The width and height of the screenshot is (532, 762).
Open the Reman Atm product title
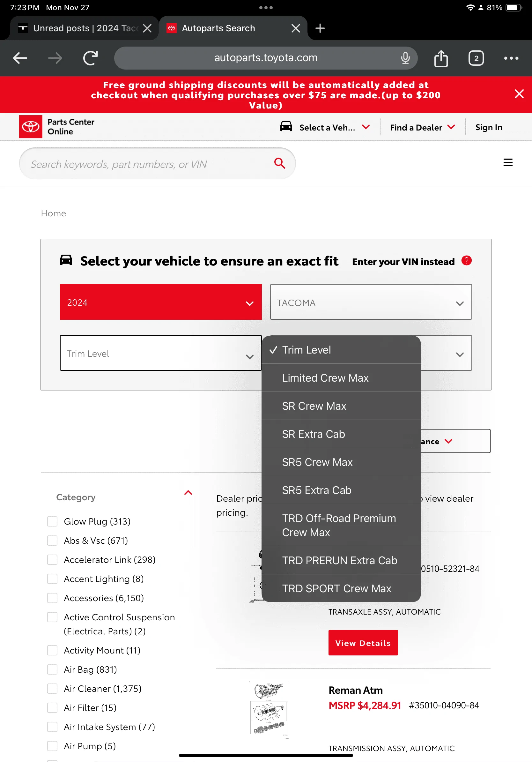[355, 690]
